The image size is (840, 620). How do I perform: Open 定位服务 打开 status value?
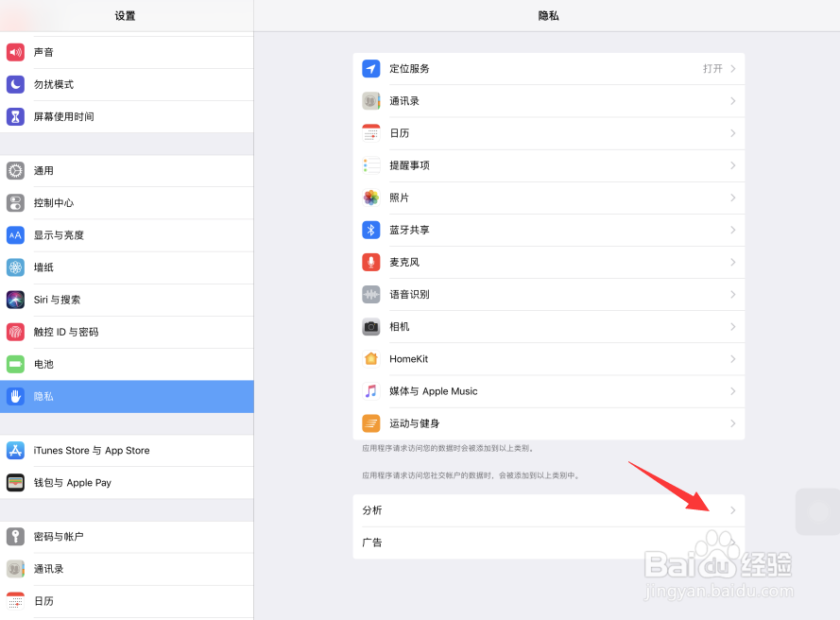tap(712, 69)
